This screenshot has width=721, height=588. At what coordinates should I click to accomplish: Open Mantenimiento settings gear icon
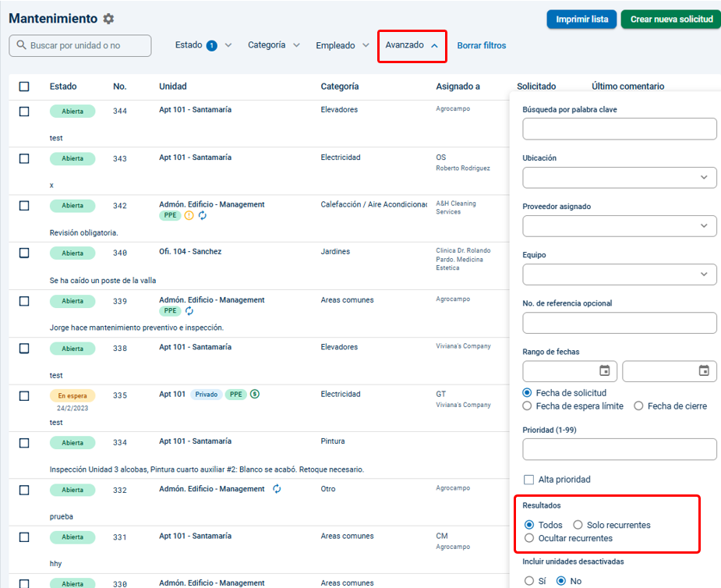(x=108, y=19)
